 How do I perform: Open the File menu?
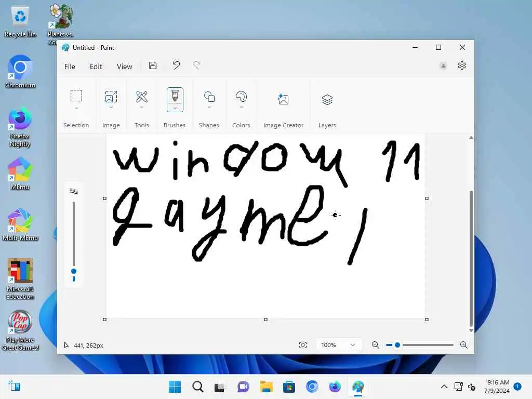tap(70, 66)
